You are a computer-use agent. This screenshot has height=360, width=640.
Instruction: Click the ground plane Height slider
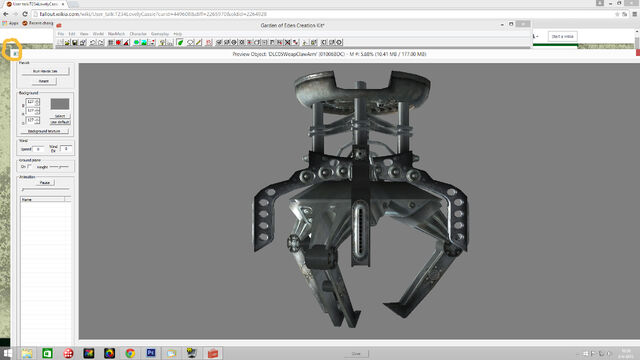(60, 167)
